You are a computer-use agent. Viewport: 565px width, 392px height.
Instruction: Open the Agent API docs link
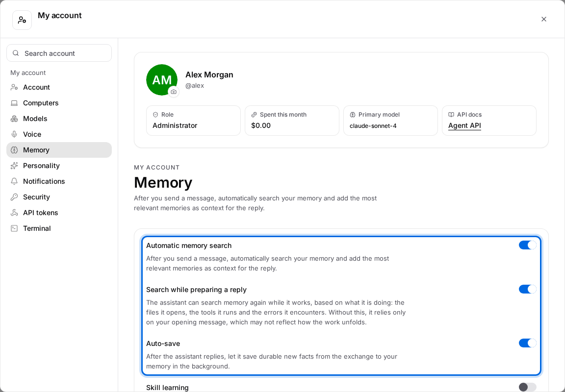464,125
